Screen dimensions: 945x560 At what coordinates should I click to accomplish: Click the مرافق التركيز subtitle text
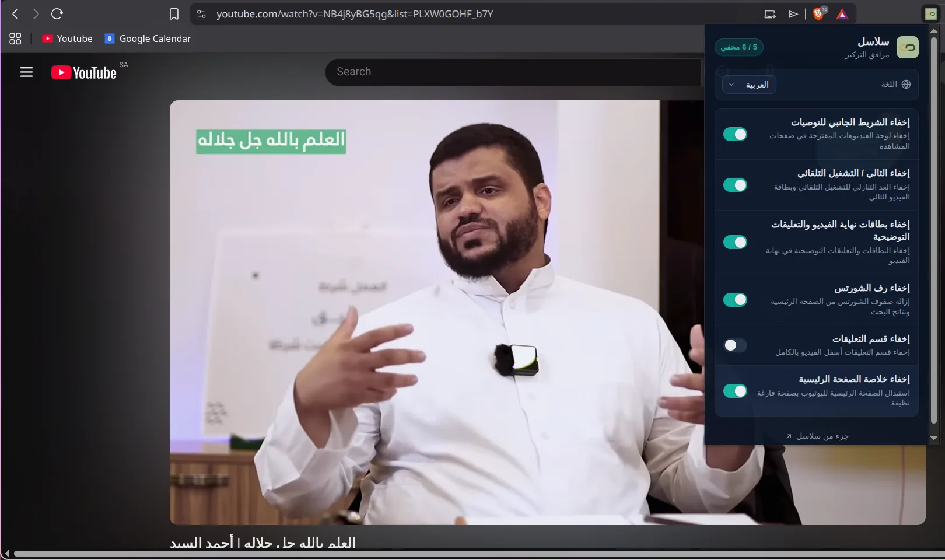(867, 55)
